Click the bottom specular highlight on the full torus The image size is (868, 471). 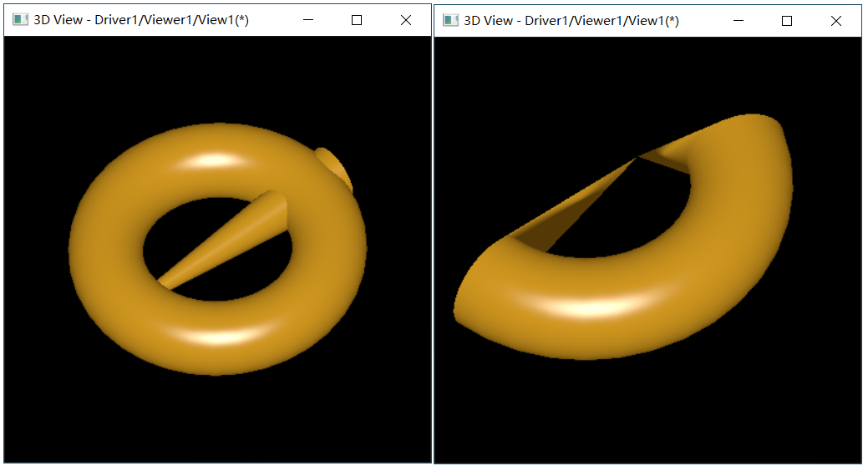(x=216, y=336)
